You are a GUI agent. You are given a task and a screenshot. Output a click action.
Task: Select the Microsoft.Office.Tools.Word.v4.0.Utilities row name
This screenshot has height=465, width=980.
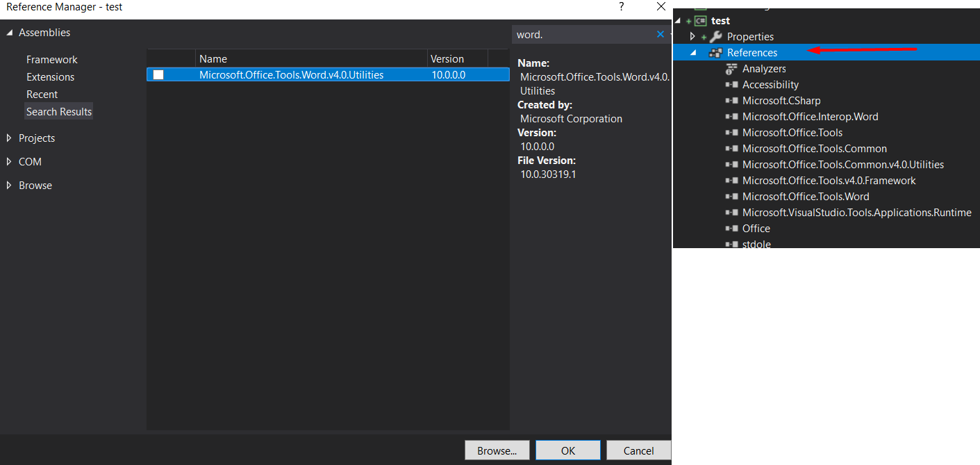point(291,74)
